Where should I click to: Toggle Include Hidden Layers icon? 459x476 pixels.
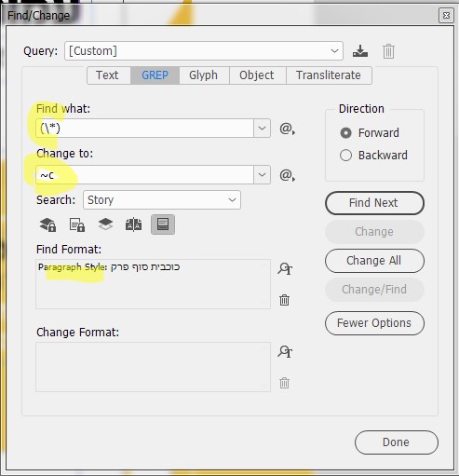pos(105,224)
